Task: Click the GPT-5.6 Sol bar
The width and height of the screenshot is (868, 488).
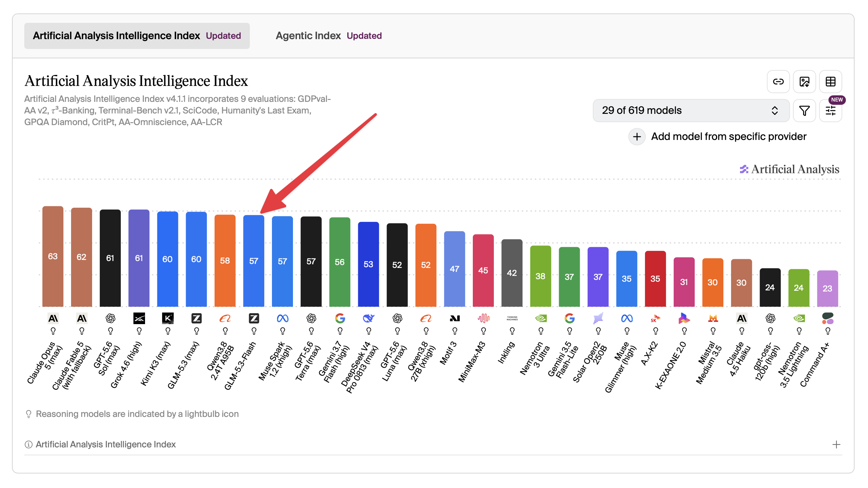Action: 110,258
